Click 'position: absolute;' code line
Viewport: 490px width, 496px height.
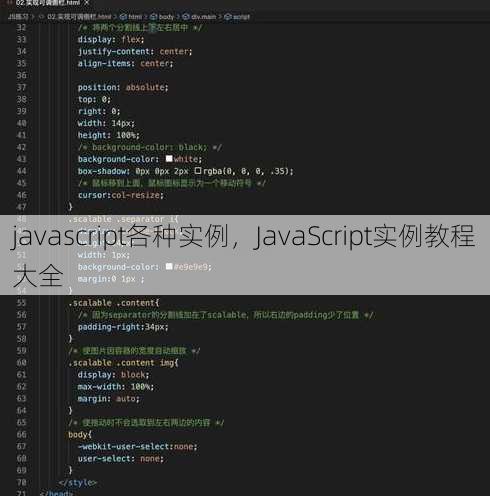(x=123, y=87)
